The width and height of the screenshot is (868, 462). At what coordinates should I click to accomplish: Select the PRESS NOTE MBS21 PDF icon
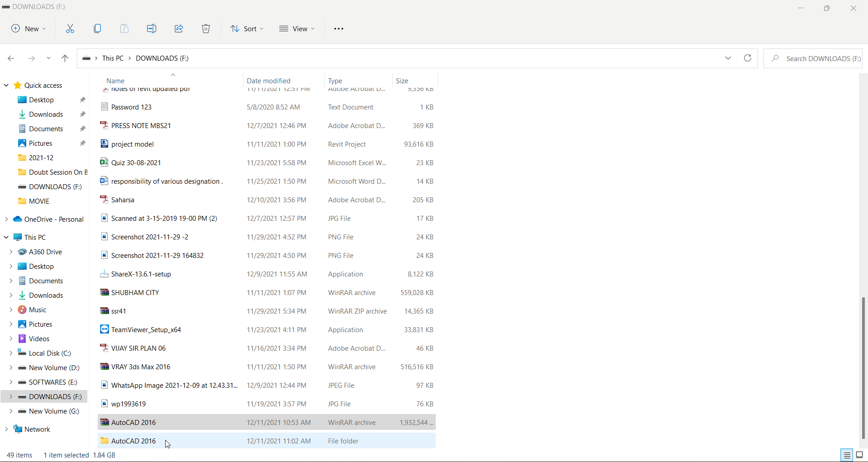point(105,125)
